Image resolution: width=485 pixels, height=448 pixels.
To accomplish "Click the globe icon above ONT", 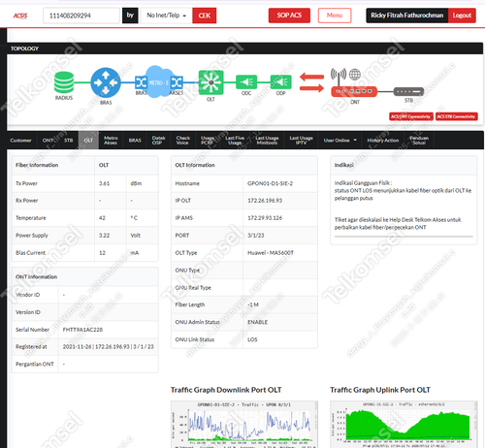I will (355, 75).
